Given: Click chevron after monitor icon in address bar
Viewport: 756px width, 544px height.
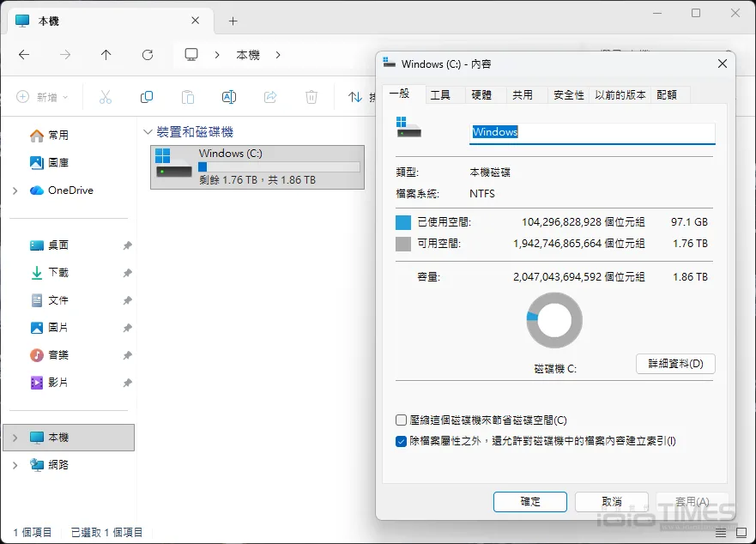Looking at the screenshot, I should pos(217,55).
